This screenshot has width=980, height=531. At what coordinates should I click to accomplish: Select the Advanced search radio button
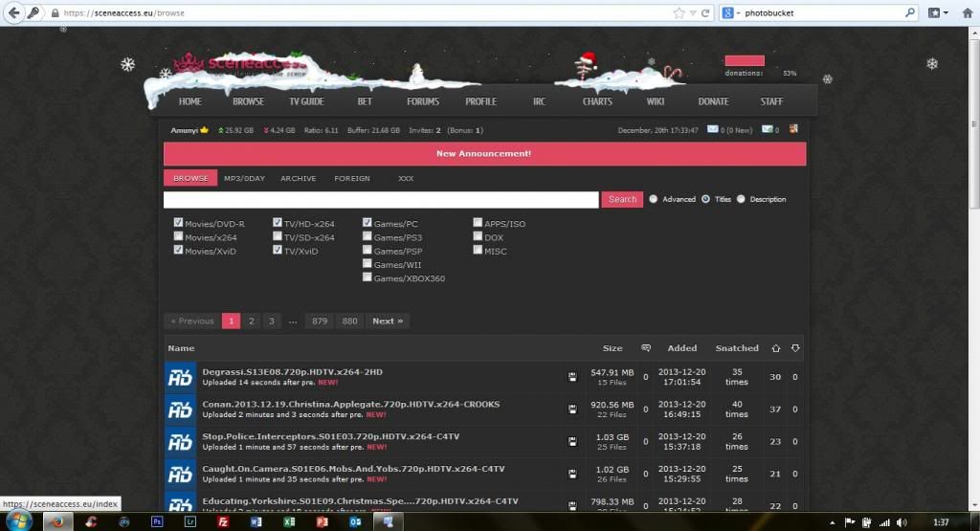pyautogui.click(x=653, y=199)
